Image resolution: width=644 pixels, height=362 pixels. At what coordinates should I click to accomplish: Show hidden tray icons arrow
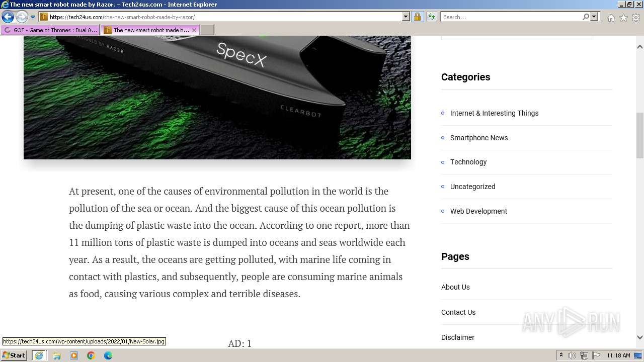click(x=561, y=355)
